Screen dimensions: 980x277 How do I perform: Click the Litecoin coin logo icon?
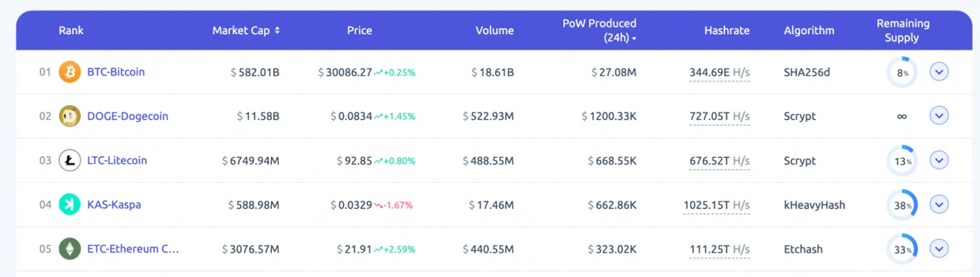[70, 160]
